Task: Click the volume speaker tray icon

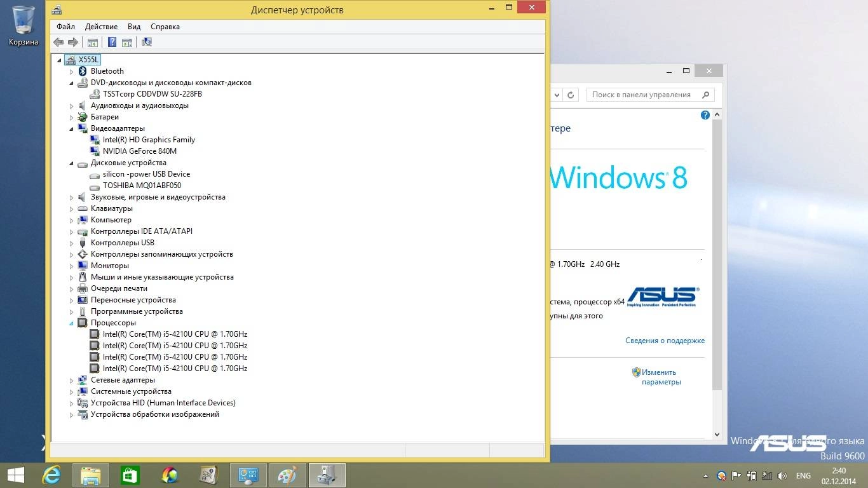Action: coord(782,476)
